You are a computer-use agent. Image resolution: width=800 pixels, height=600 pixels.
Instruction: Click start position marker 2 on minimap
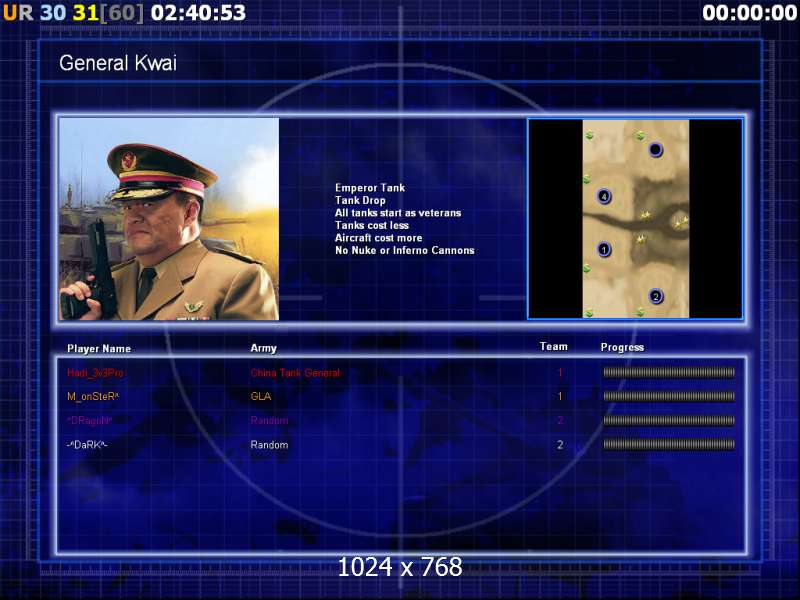[656, 296]
